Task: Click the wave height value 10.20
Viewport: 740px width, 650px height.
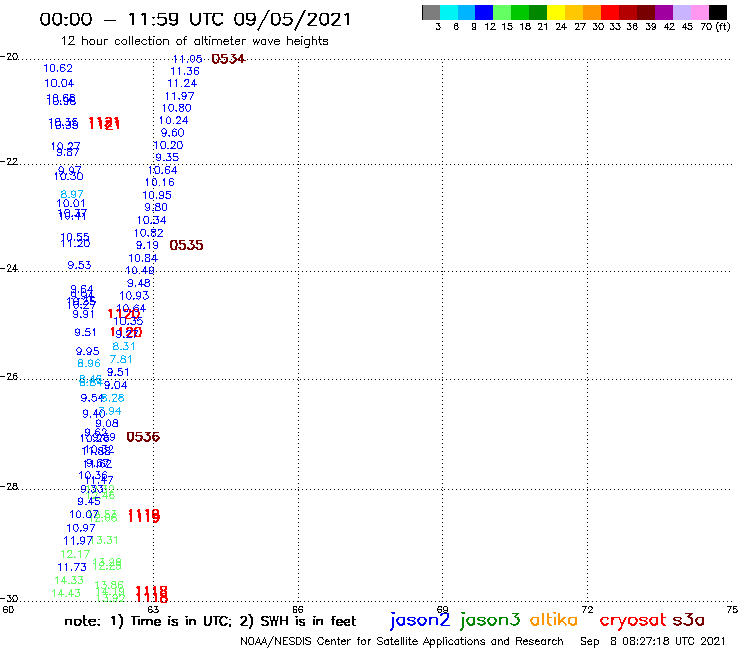Action: point(168,145)
